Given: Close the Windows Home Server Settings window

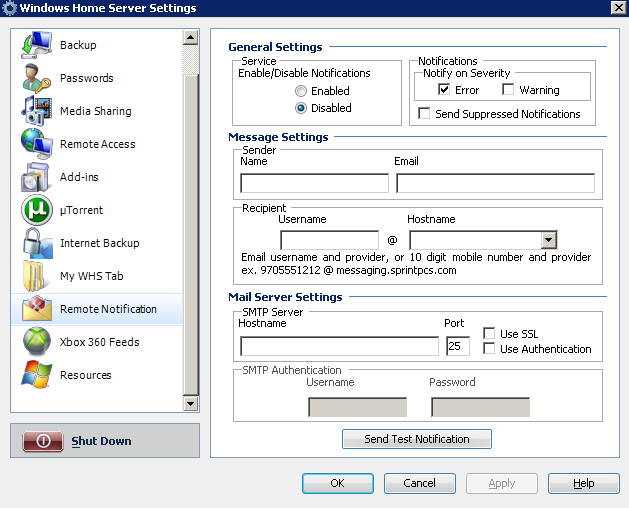Looking at the screenshot, I should (618, 8).
